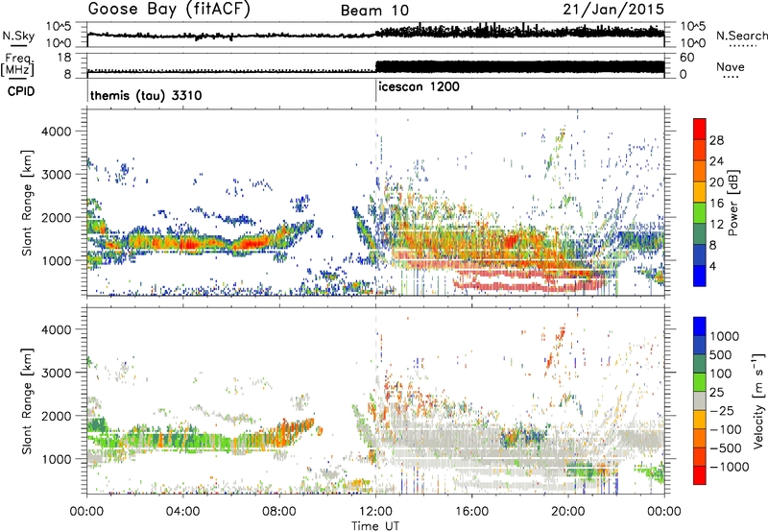Viewport: 768px width, 532px height.
Task: Select the 12:00 time tick label
Action: pos(375,512)
